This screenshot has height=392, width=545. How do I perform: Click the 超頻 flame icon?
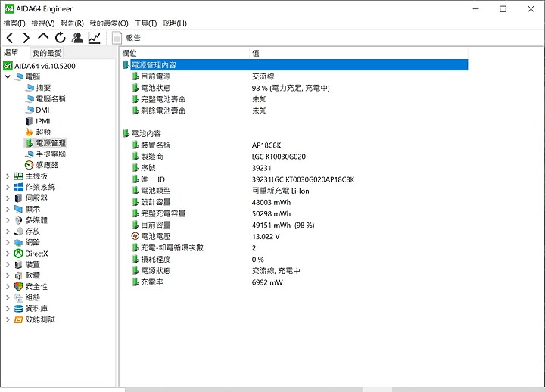click(30, 132)
